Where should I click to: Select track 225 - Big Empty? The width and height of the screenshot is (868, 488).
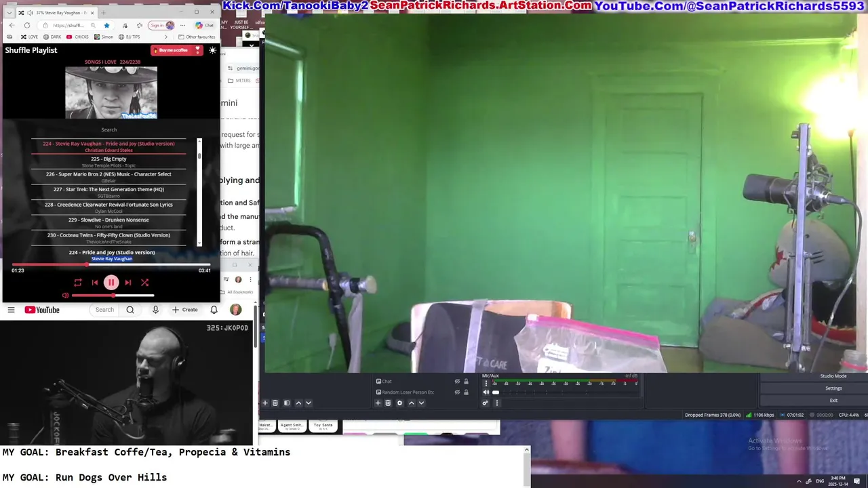click(108, 161)
